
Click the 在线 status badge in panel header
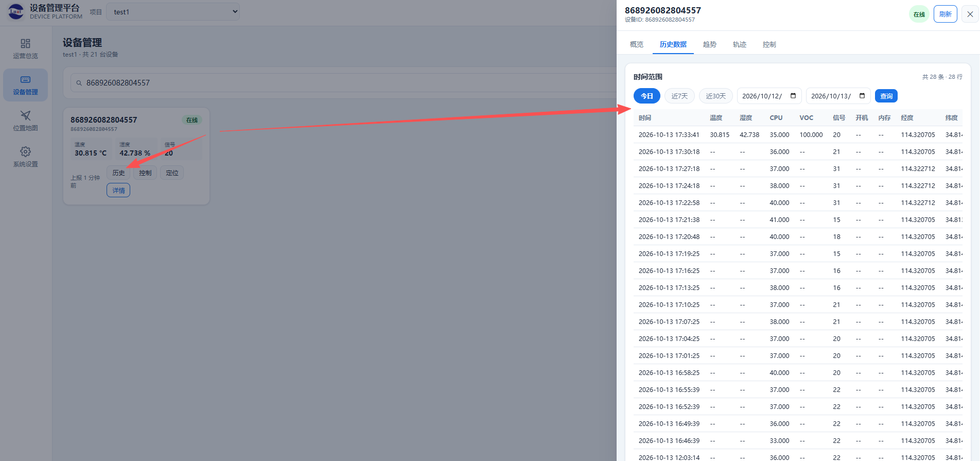point(919,14)
